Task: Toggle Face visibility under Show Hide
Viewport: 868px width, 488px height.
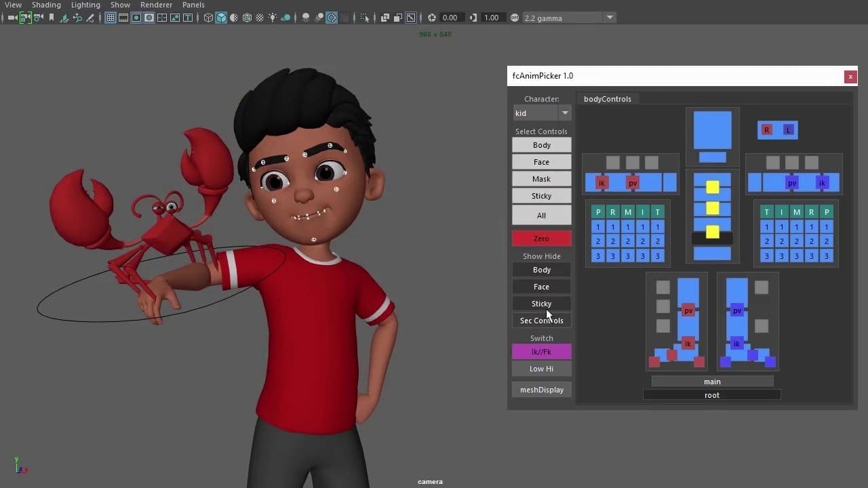Action: click(x=541, y=287)
